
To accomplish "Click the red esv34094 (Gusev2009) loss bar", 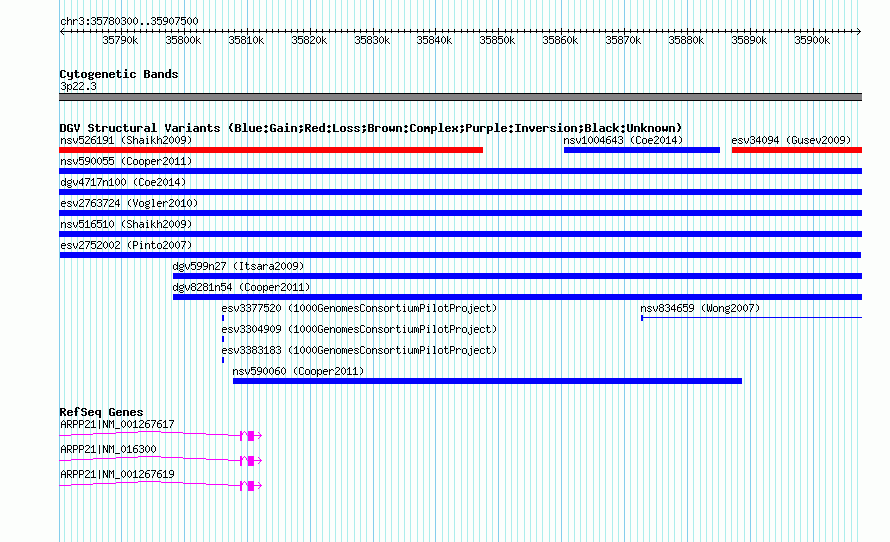I will (796, 150).
